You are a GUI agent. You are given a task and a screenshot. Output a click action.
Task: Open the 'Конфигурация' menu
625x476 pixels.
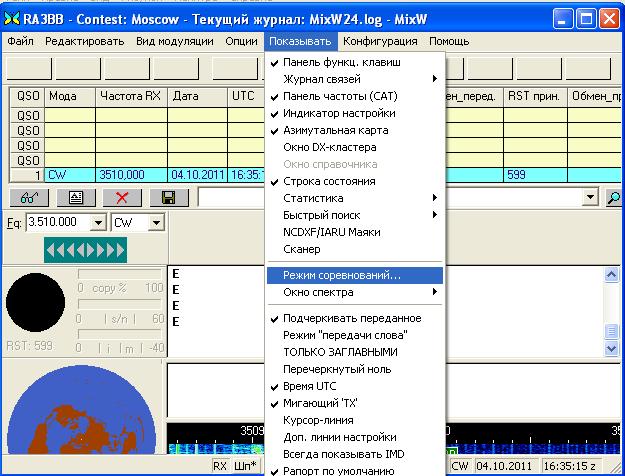tap(380, 42)
